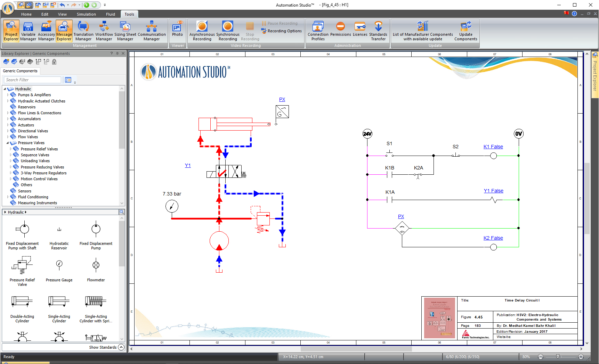Image resolution: width=599 pixels, height=364 pixels.
Task: Toggle the library lock icon
Action: click(54, 62)
